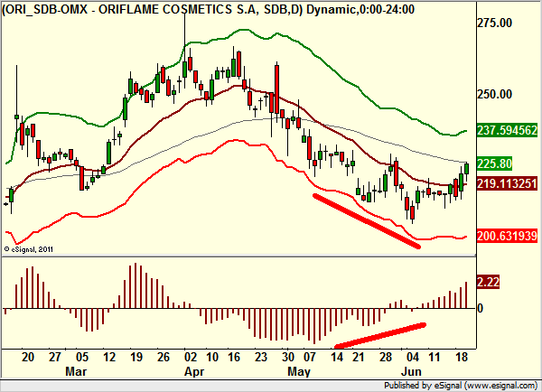Image resolution: width=542 pixels, height=392 pixels.
Task: Click date 02 on the time axis
Action: (x=191, y=357)
